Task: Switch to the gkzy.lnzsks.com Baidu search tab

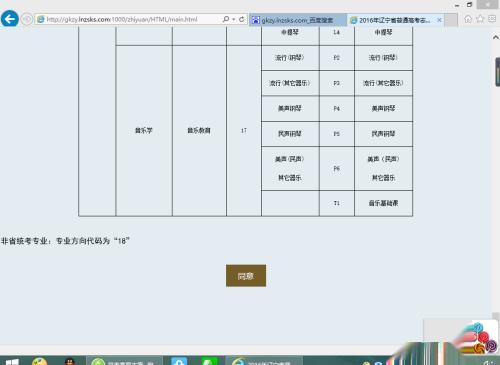Action: pos(298,20)
